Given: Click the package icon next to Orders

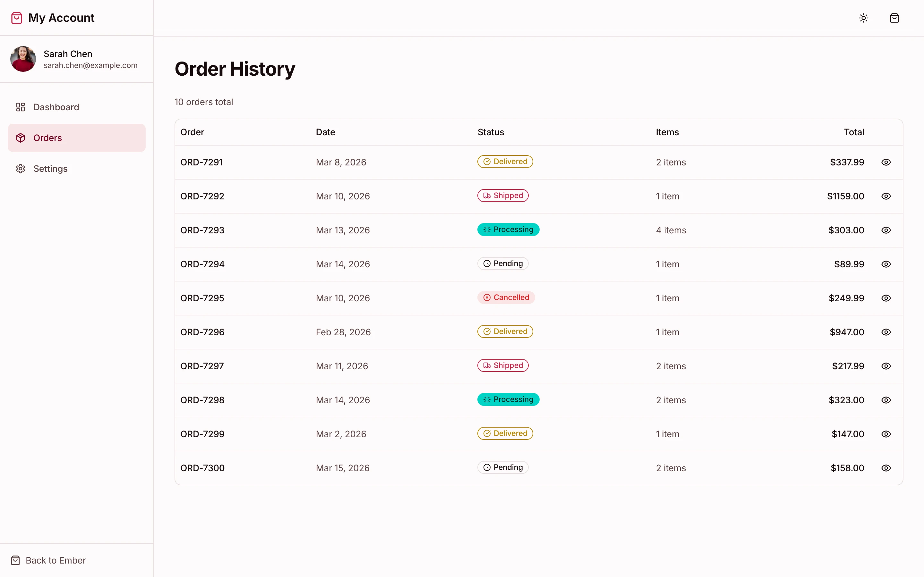Looking at the screenshot, I should click(21, 138).
